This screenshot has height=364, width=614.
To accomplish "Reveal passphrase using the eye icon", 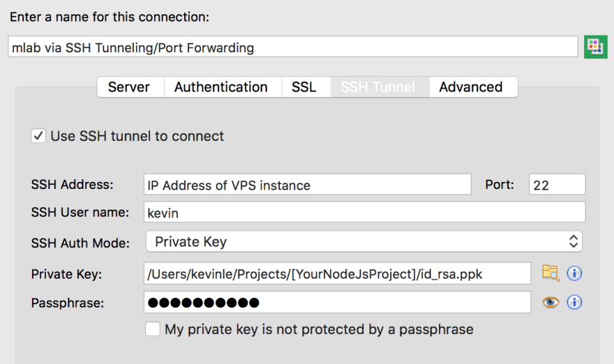I will click(x=551, y=302).
